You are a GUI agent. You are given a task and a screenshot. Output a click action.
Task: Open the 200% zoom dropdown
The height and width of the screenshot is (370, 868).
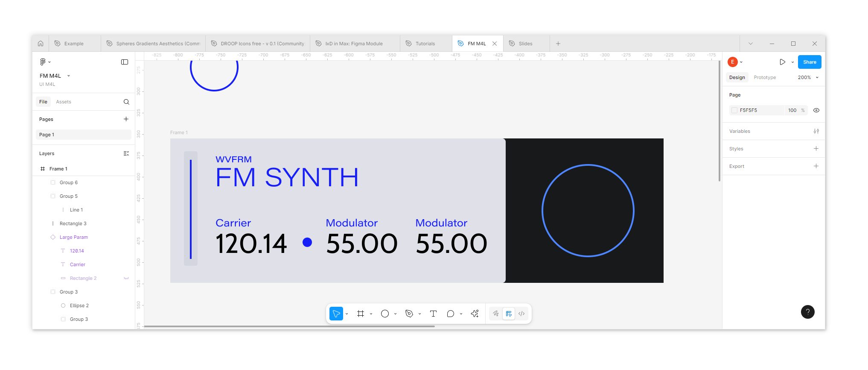(x=808, y=78)
